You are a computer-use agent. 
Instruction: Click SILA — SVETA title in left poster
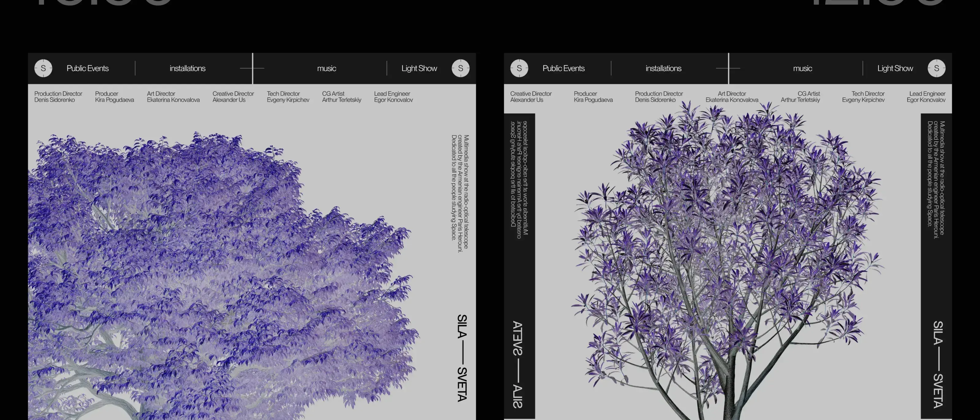click(462, 358)
